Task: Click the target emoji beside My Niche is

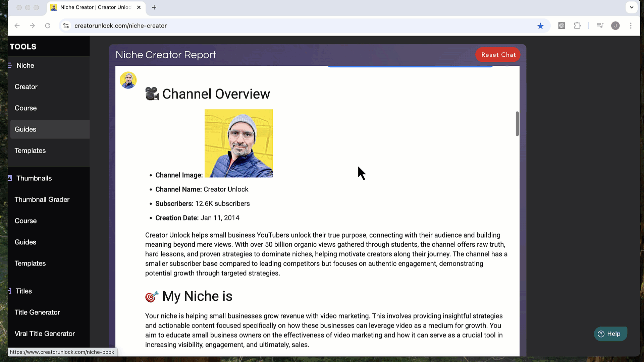Action: point(152,296)
